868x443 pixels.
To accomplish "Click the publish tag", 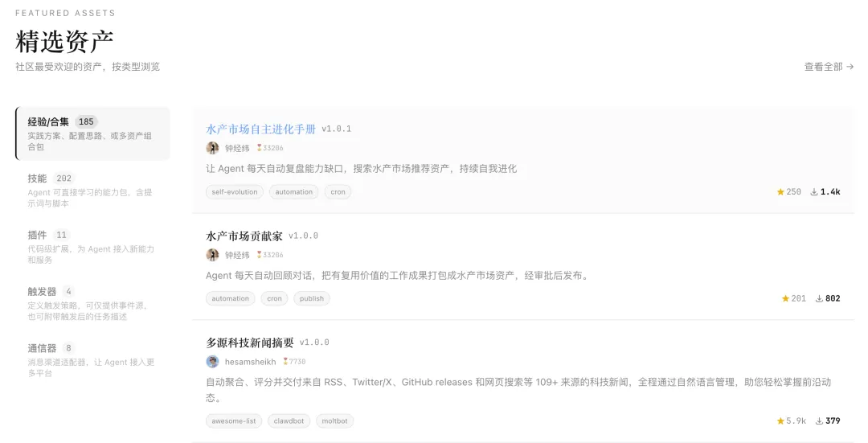I will pos(311,298).
